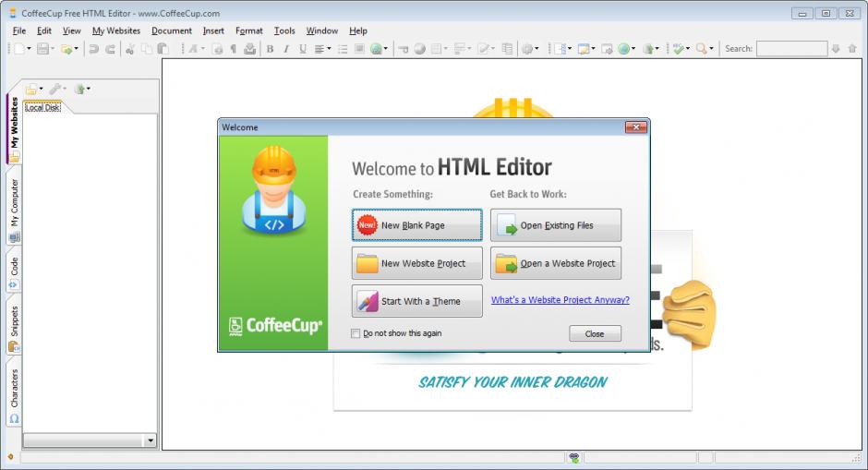This screenshot has height=470, width=868.
Task: Click the Open folder toolbar icon
Action: point(66,49)
